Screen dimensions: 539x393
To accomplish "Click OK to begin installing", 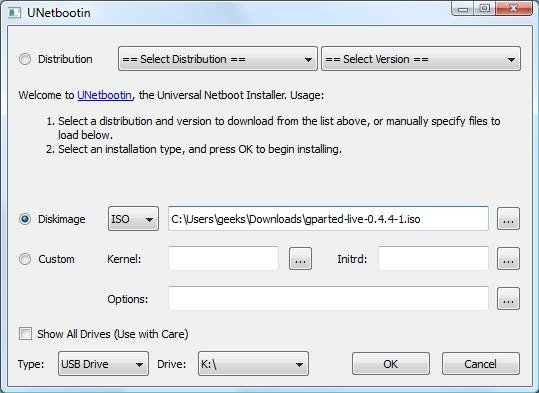I will coord(390,363).
